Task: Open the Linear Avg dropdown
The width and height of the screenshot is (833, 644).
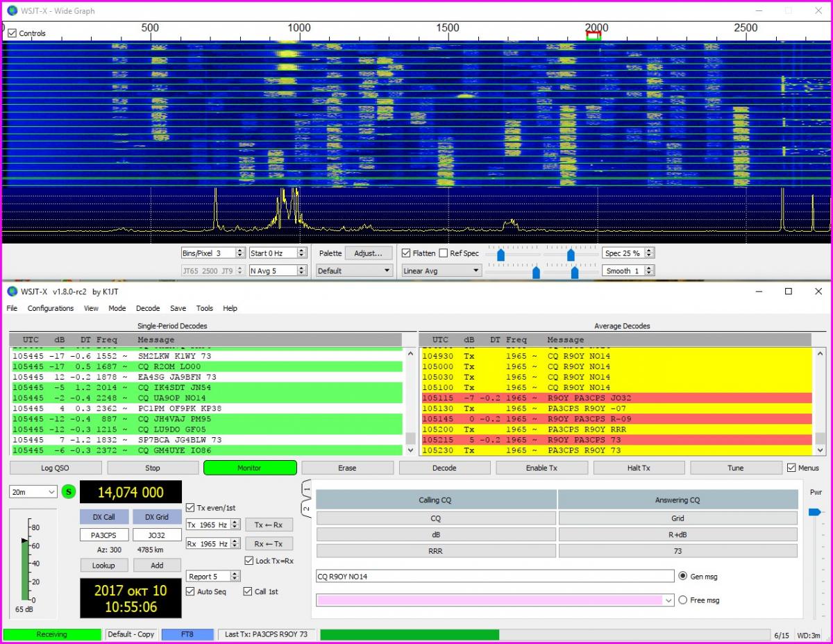Action: click(441, 271)
